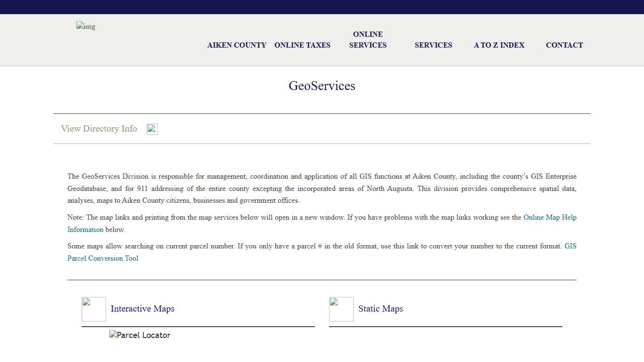Select the Aiken County menu item
Viewport: 644px width, 362px height.
(x=237, y=45)
